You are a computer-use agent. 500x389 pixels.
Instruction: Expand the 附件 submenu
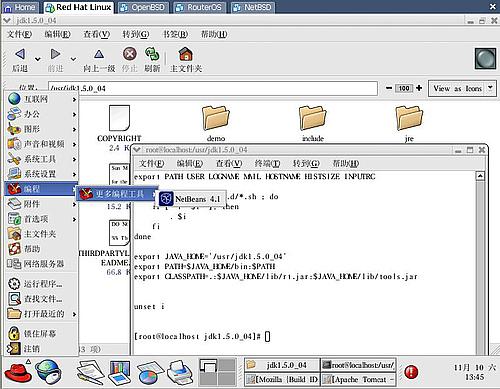[42, 204]
